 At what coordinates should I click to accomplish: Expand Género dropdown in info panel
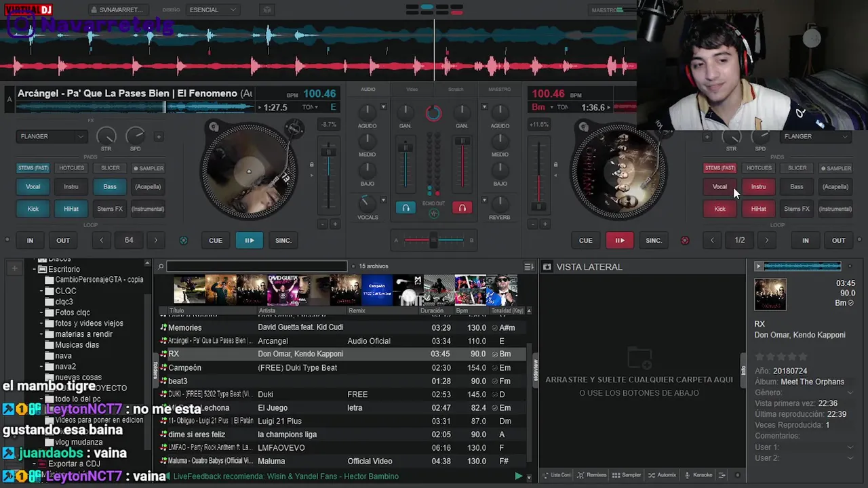click(850, 393)
